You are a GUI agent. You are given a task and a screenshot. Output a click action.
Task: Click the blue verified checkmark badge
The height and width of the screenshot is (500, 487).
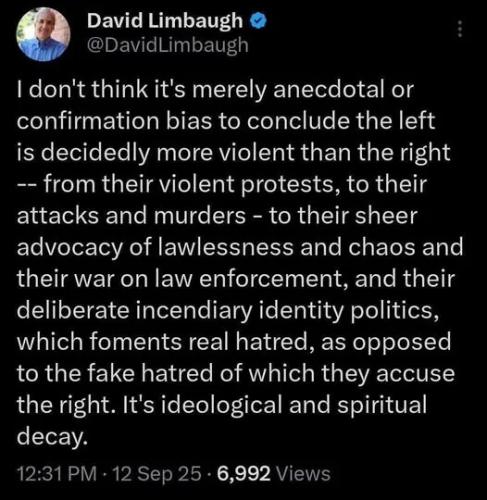[258, 21]
